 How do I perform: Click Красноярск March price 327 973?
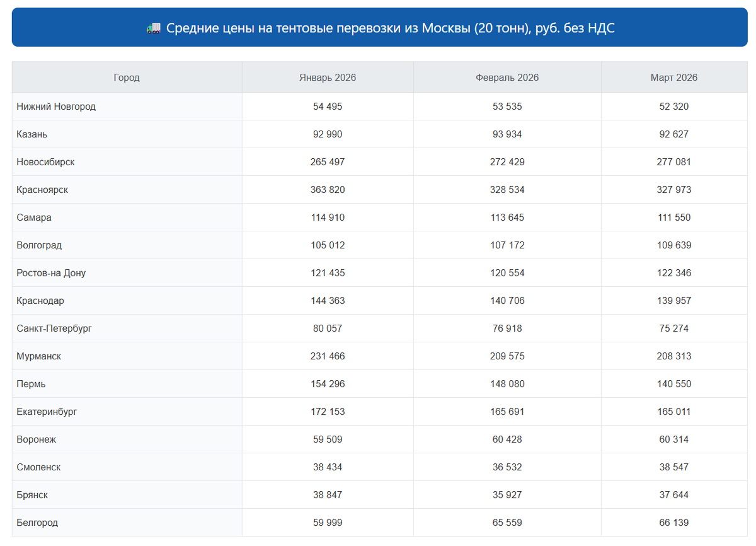click(674, 190)
